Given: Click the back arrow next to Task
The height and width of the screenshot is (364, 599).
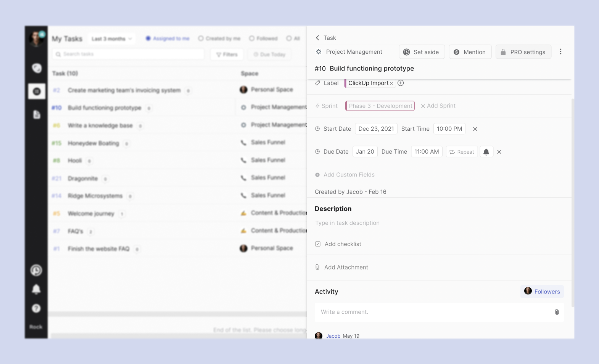Looking at the screenshot, I should (x=317, y=38).
